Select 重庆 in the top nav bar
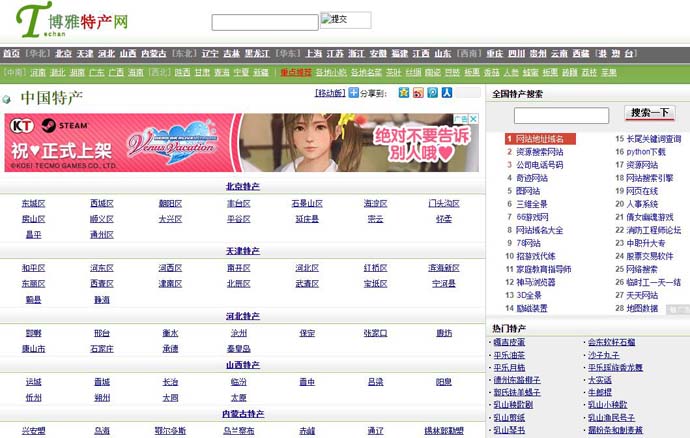This screenshot has height=438, width=690. tap(495, 53)
